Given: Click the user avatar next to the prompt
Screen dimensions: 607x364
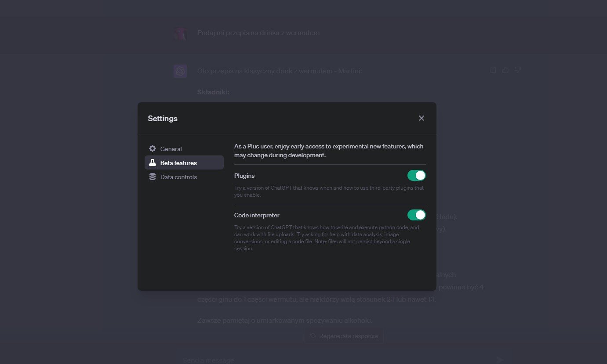Looking at the screenshot, I should coord(180,33).
